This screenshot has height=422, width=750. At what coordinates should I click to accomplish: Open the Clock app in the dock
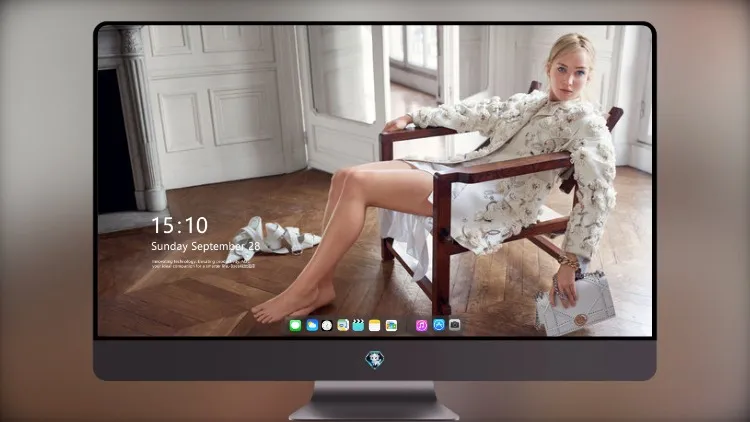[x=327, y=325]
